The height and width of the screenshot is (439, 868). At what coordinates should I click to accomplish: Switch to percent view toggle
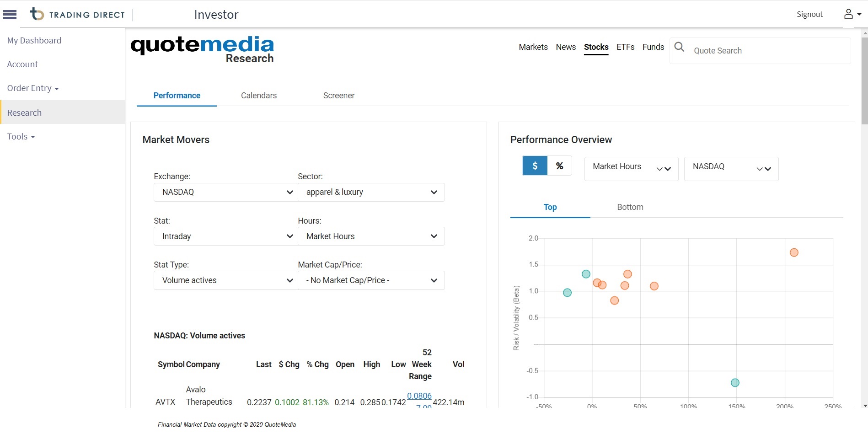(559, 166)
